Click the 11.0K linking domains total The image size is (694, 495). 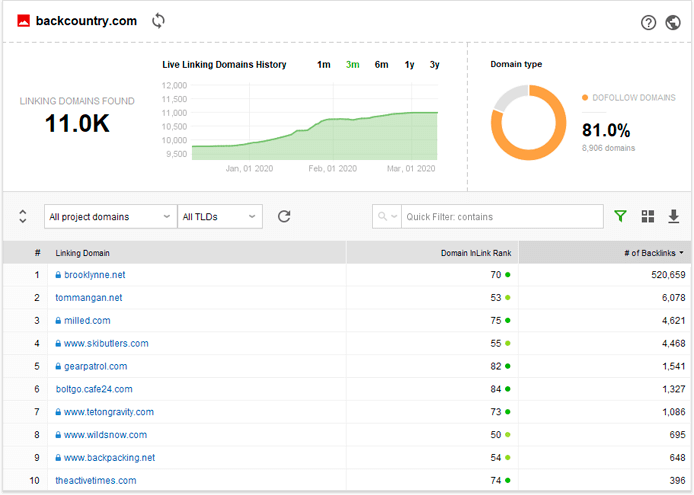[77, 124]
